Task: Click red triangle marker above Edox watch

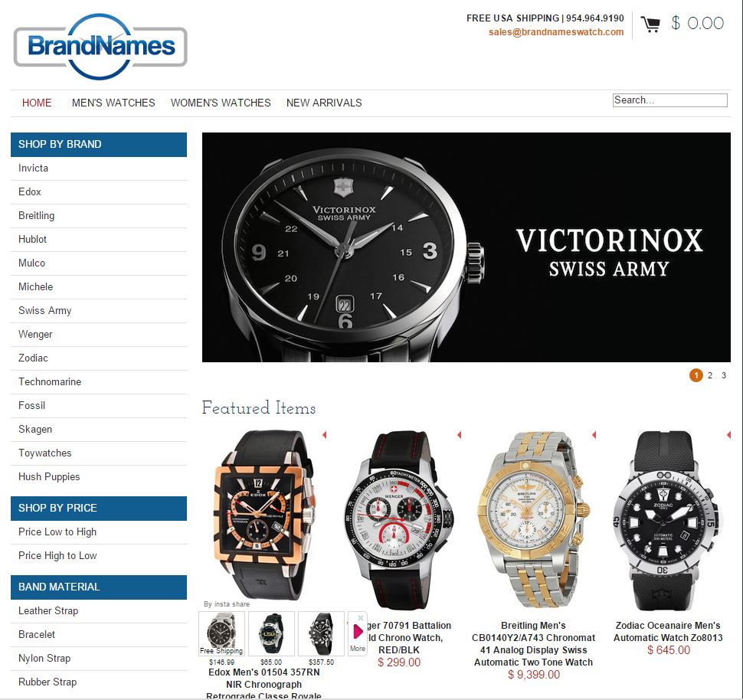Action: [x=325, y=434]
